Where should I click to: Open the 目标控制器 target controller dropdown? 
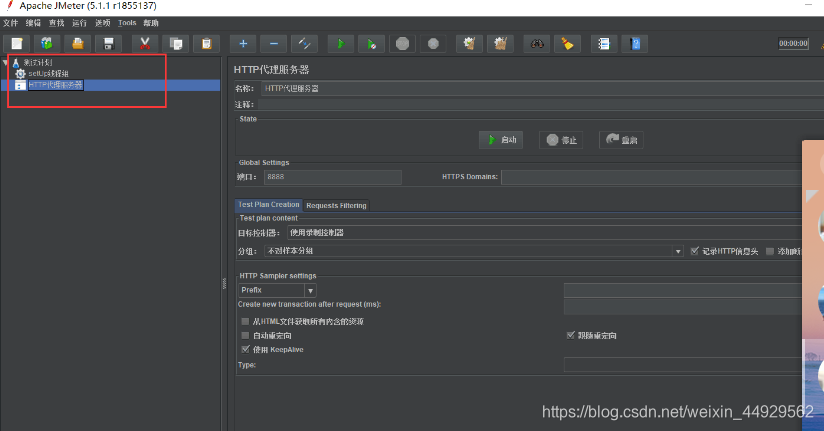[x=544, y=233]
